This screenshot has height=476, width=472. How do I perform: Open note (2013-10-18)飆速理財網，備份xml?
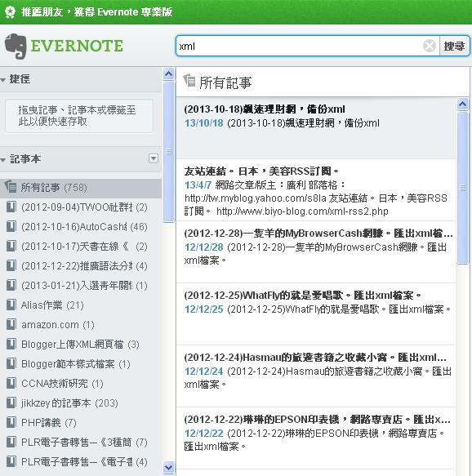(316, 128)
